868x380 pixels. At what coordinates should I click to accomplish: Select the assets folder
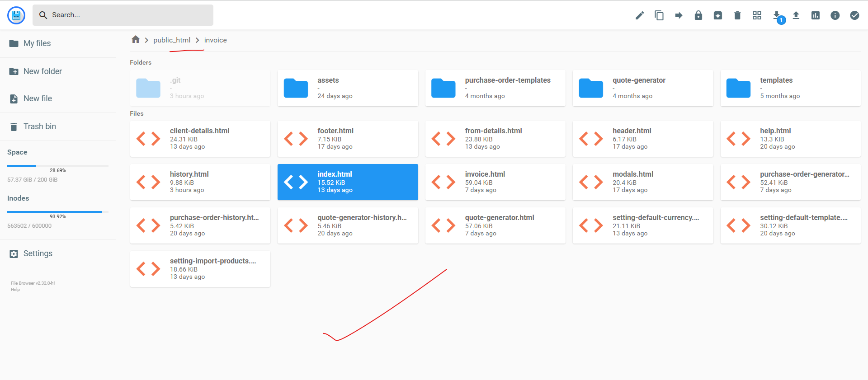(x=347, y=88)
